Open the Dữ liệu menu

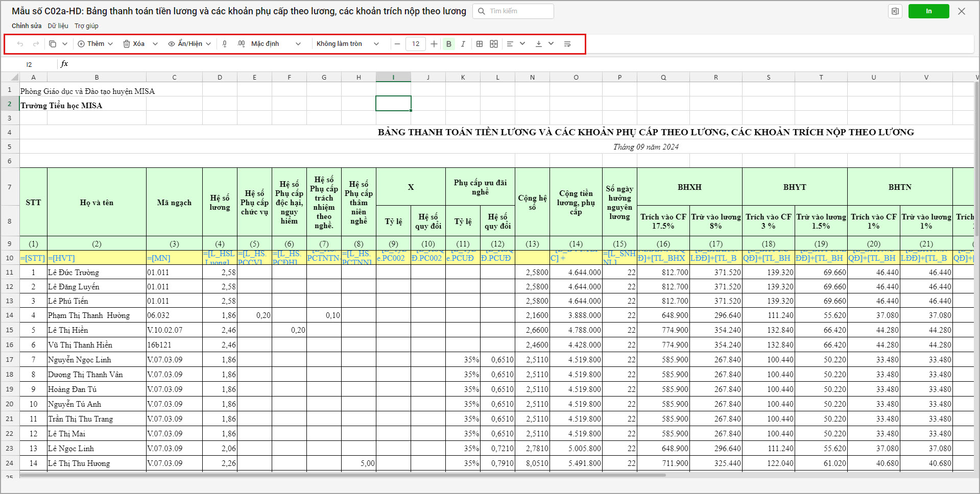tap(58, 26)
